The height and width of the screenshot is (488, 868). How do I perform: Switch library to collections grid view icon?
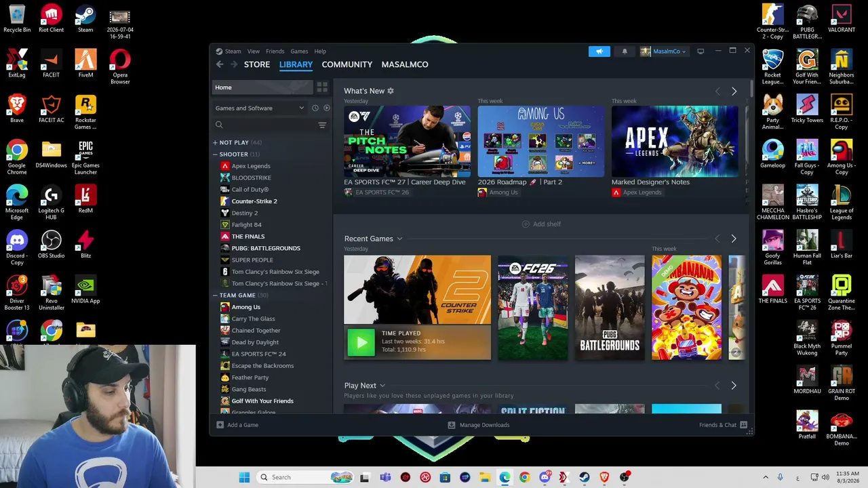point(322,87)
